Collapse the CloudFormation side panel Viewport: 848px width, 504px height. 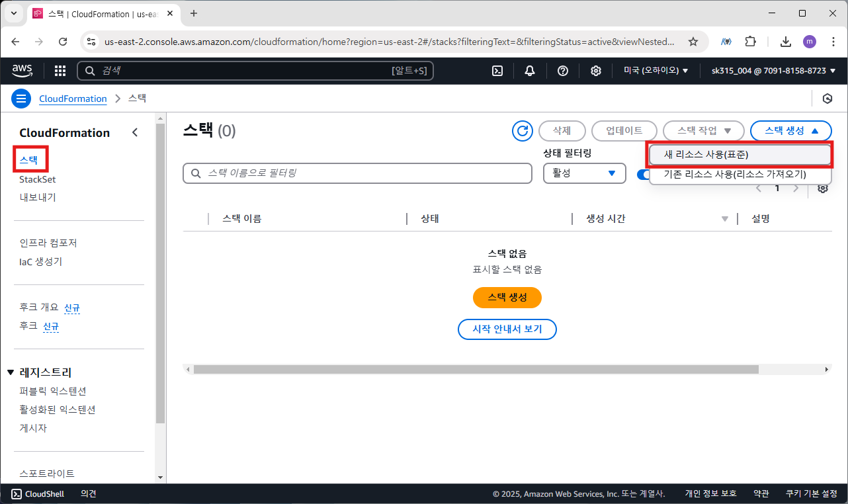[x=135, y=132]
